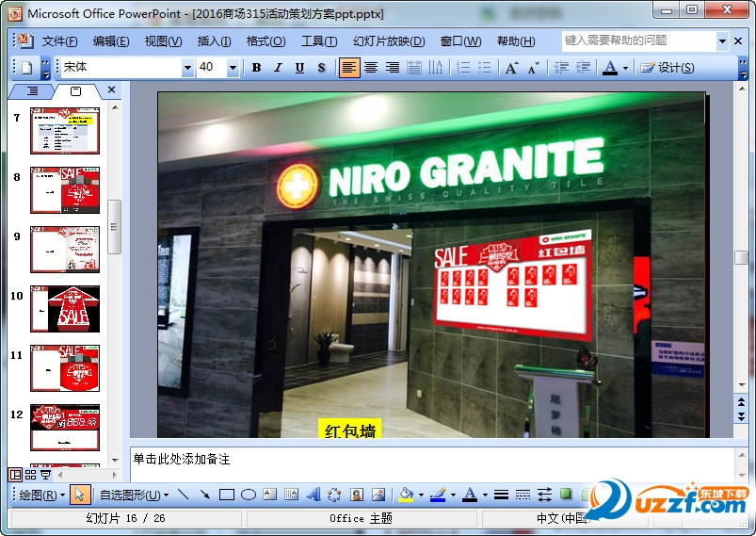756x536 pixels.
Task: Open font color dropdown arrow in formatting toolbar
Action: tap(625, 68)
